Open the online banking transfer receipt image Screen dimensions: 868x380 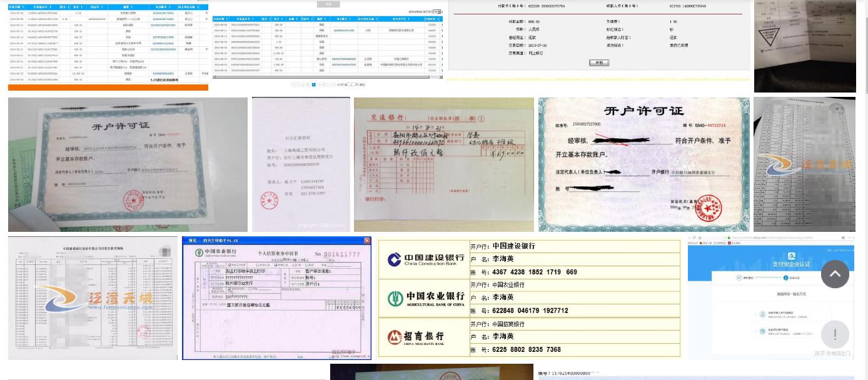point(598,37)
